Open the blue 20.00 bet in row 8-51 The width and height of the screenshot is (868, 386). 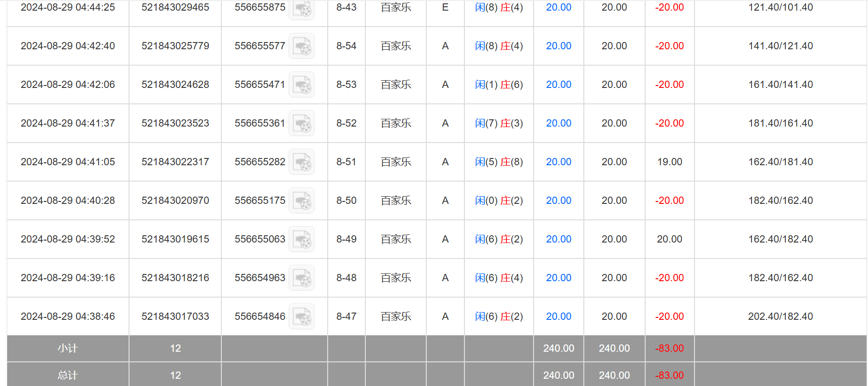[558, 162]
